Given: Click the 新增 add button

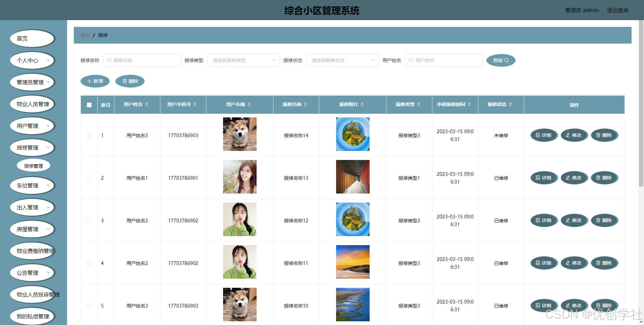Looking at the screenshot, I should [95, 81].
